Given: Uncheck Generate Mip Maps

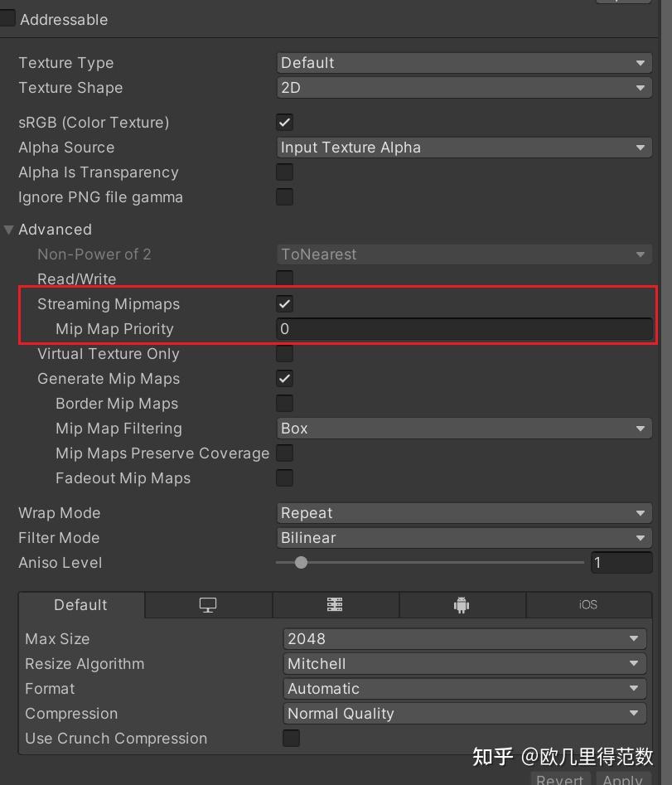Looking at the screenshot, I should click(284, 378).
